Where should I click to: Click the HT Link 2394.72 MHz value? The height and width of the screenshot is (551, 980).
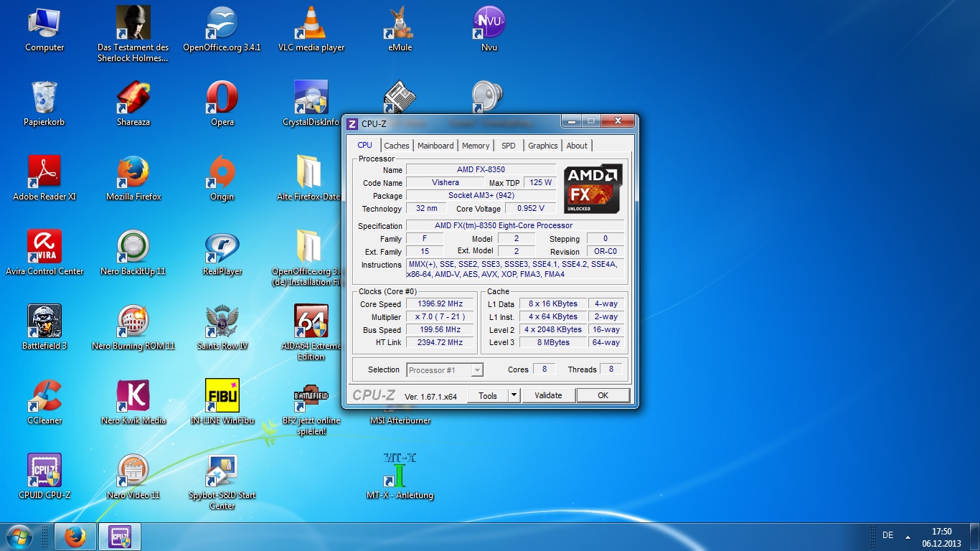click(440, 343)
